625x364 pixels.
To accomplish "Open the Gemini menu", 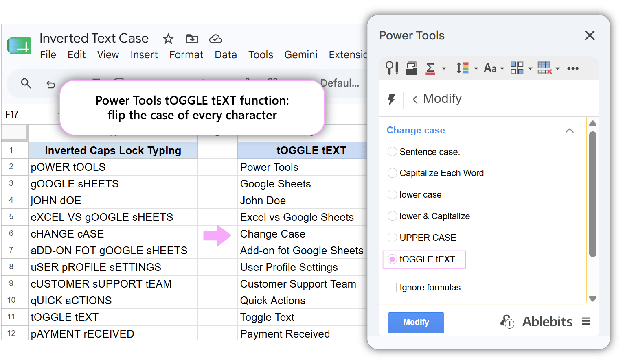I will click(301, 54).
